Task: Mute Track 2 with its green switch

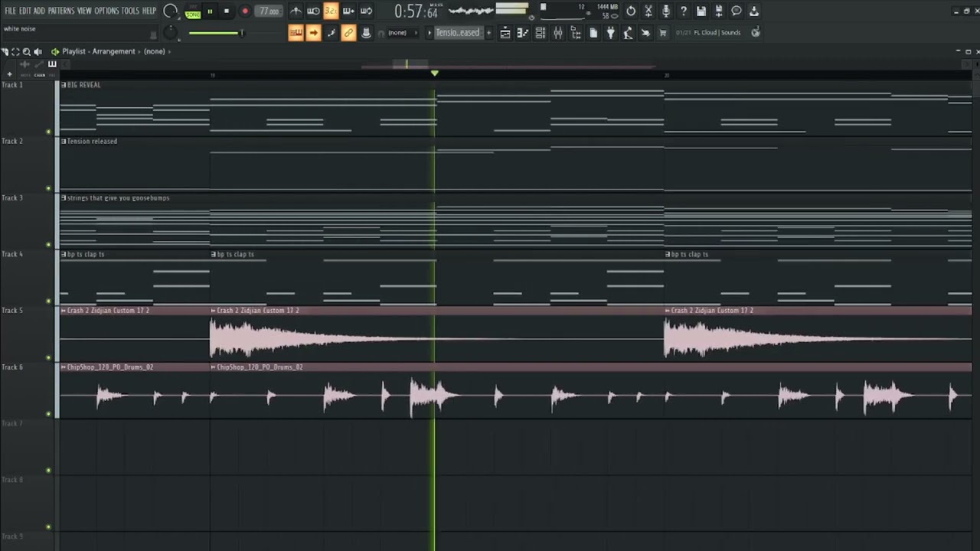Action: click(49, 188)
